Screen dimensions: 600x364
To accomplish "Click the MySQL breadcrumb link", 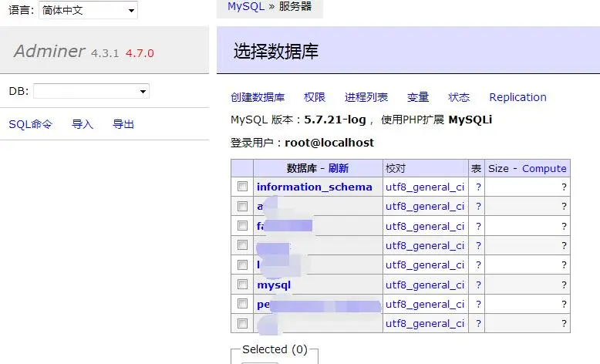I will pyautogui.click(x=246, y=6).
